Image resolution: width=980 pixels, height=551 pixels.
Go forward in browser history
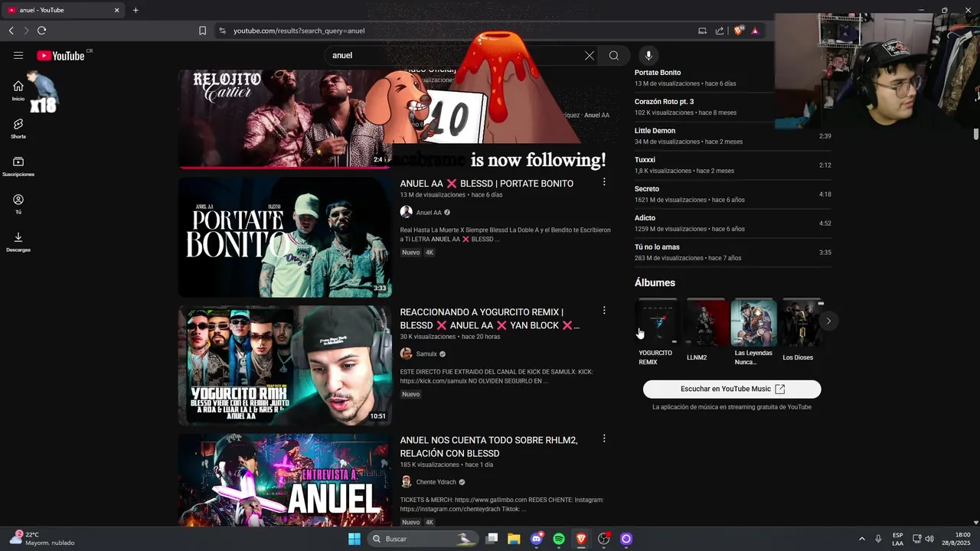[26, 31]
